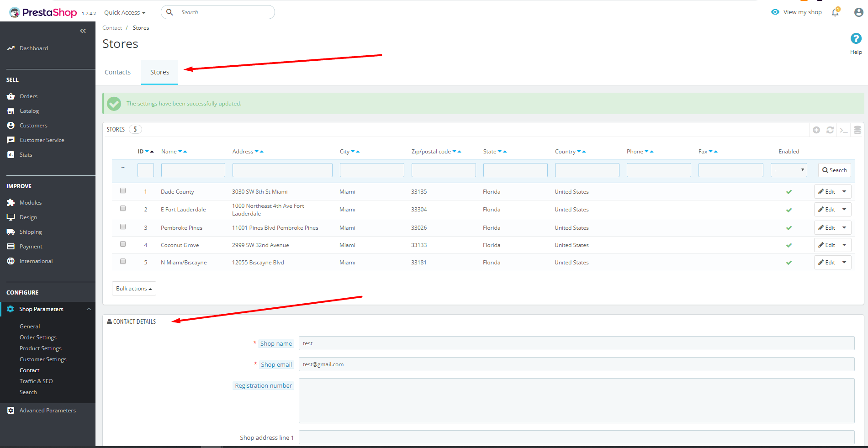Open the Quick Access dropdown
This screenshot has height=448, width=868.
click(125, 13)
